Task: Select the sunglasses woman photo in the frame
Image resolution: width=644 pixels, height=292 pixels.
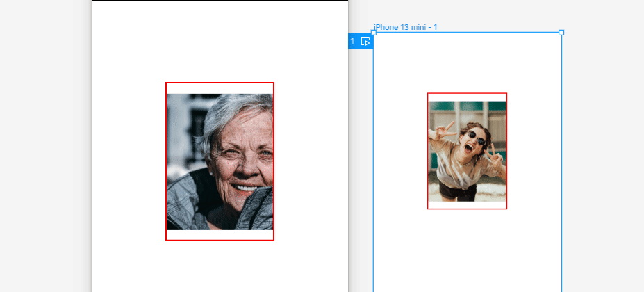Action: coord(468,151)
